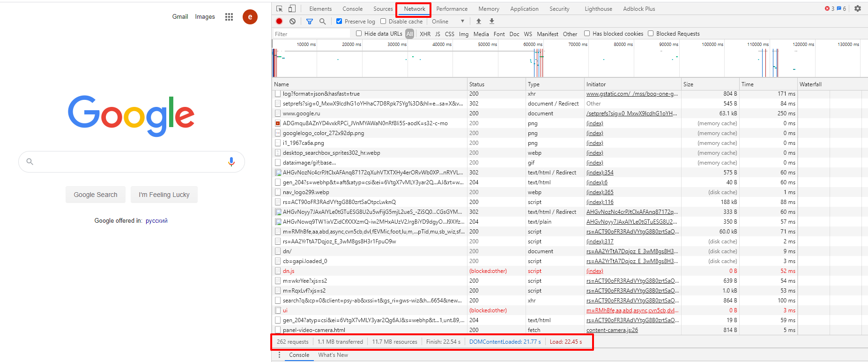
Task: Open the DevTools console drawer menu
Action: [x=279, y=355]
